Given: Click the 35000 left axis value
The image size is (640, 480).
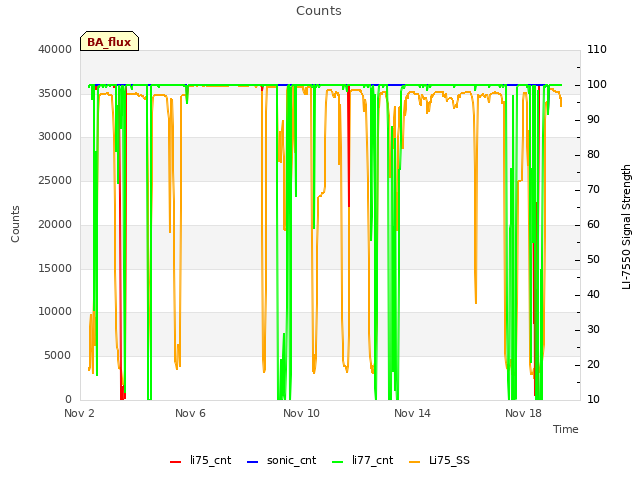Looking at the screenshot, I should 55,93.
